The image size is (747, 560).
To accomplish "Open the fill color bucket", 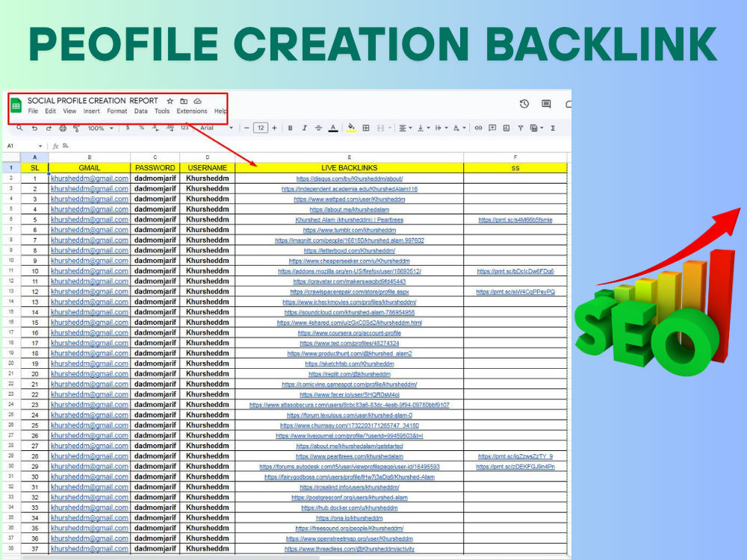I will tap(351, 128).
